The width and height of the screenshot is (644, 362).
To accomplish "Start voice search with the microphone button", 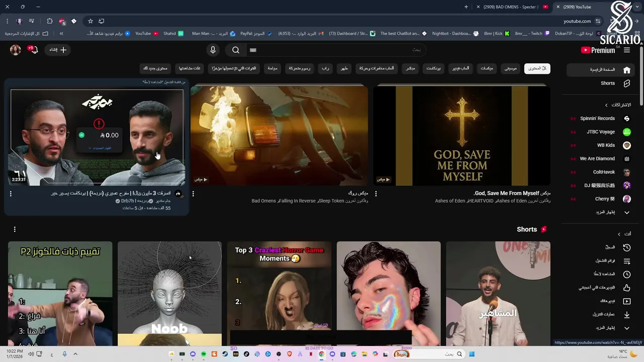I will coord(213,50).
